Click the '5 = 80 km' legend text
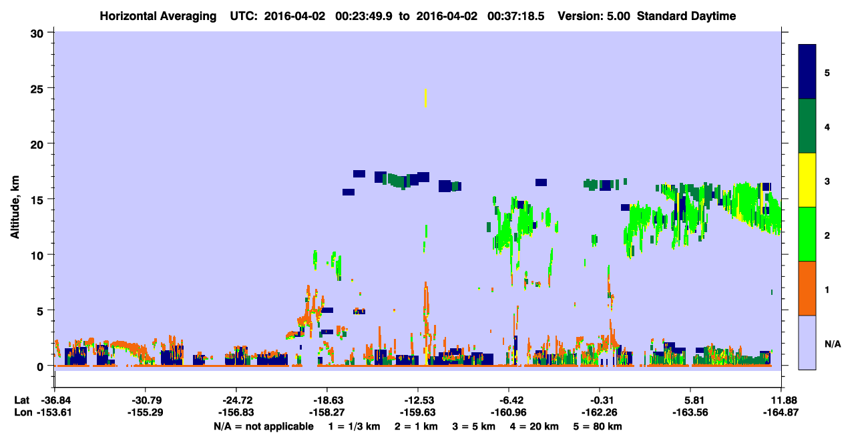868x445 pixels. [599, 426]
